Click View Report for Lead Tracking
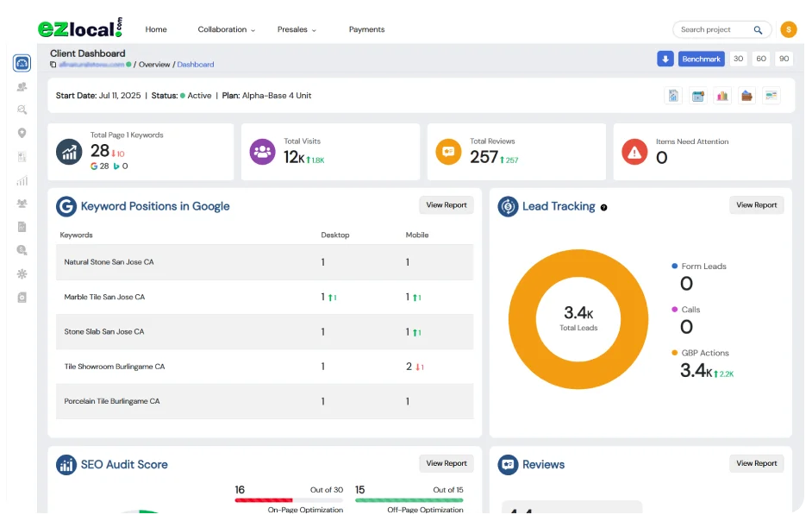 click(756, 204)
